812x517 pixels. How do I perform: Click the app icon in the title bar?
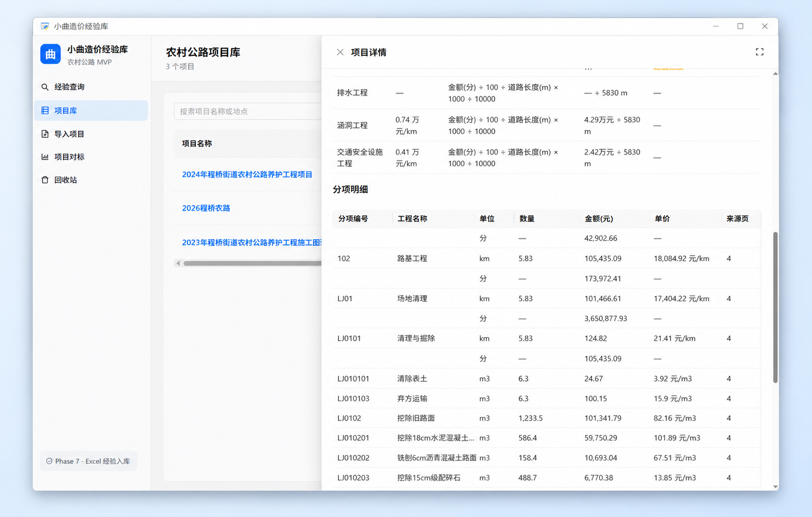pos(45,26)
